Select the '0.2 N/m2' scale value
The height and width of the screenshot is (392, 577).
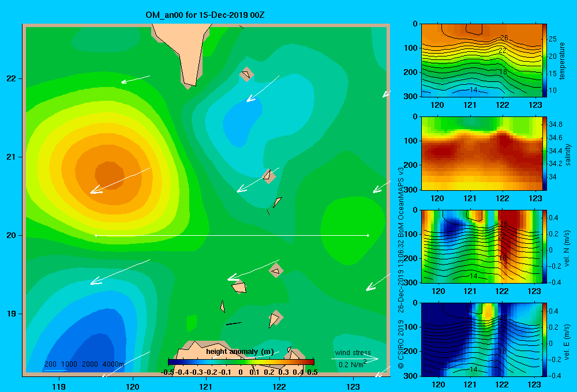click(353, 364)
